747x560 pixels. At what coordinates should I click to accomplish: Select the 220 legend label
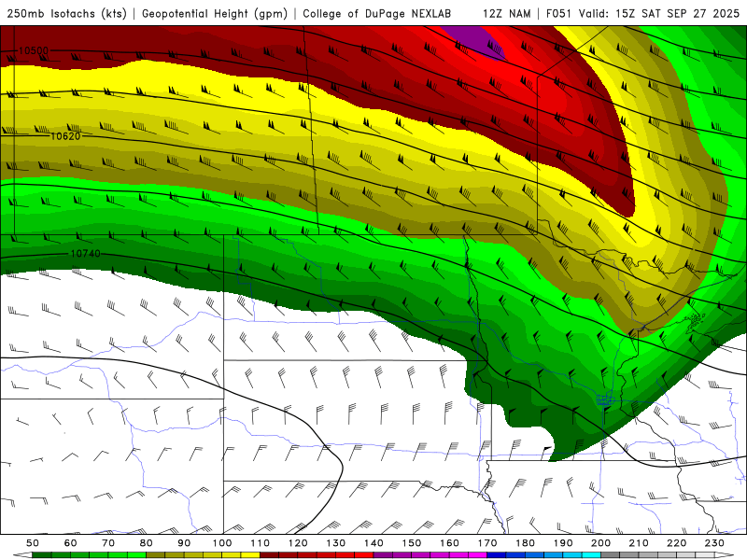(676, 543)
